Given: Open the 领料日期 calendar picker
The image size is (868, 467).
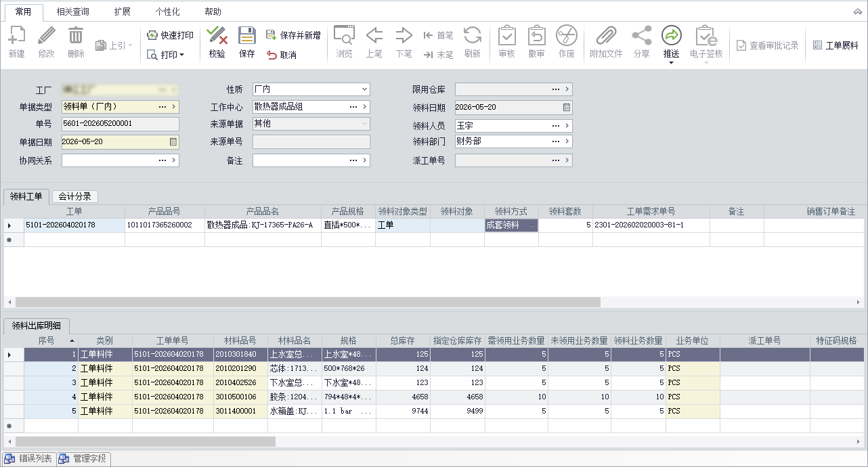Looking at the screenshot, I should tap(567, 107).
